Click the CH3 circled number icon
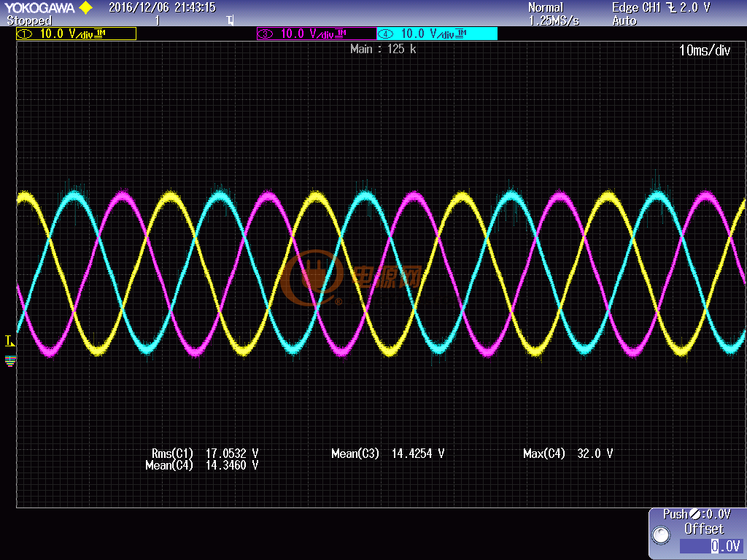 point(266,34)
